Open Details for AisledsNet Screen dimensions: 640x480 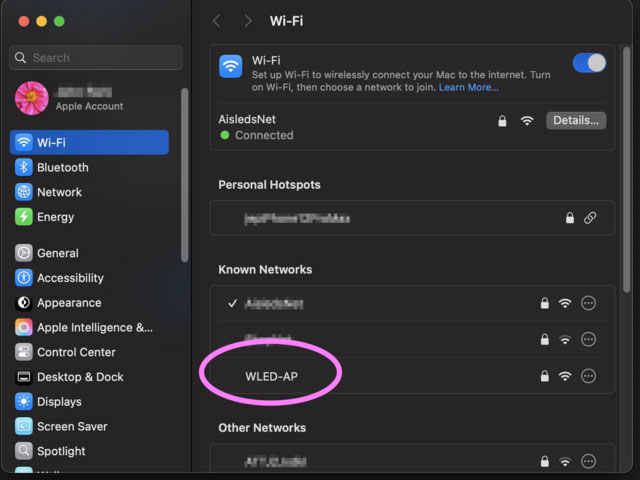pos(576,120)
